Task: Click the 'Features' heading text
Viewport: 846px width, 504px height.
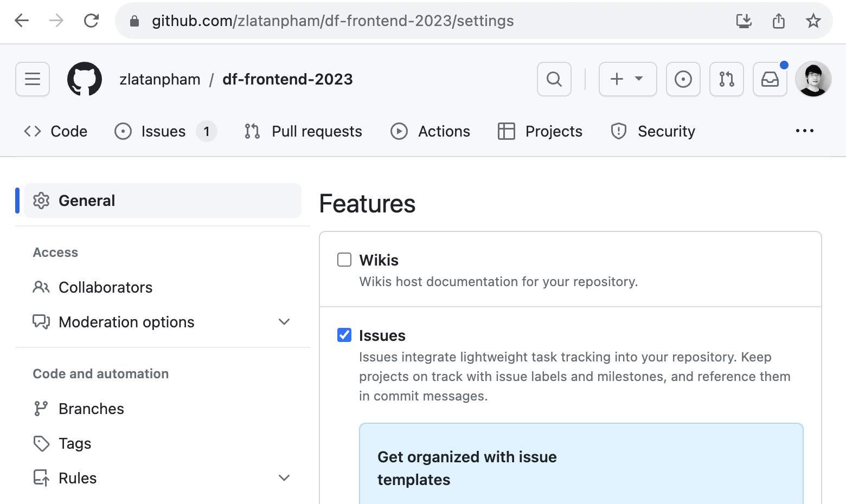Action: (x=367, y=204)
